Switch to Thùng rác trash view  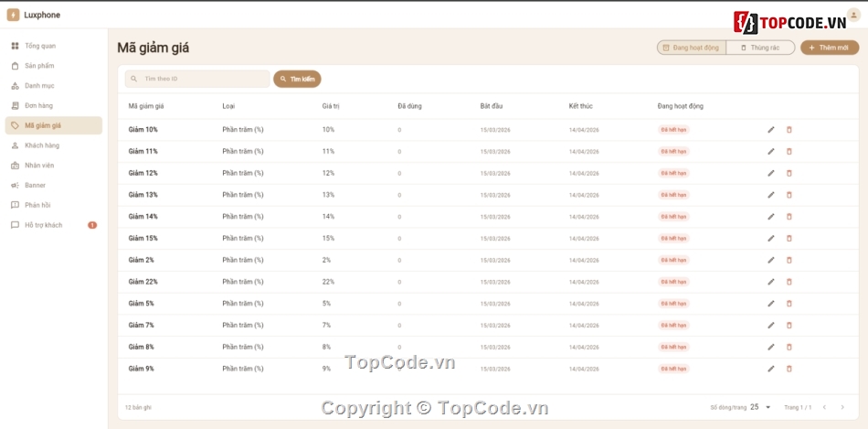pyautogui.click(x=760, y=48)
